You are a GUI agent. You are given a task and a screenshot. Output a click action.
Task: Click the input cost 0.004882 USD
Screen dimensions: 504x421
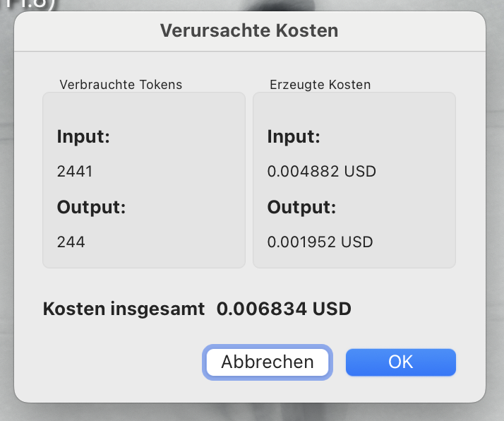click(x=321, y=171)
